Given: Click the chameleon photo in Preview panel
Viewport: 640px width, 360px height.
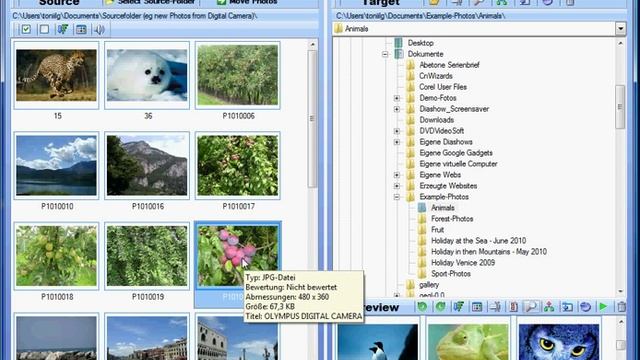Looking at the screenshot, I should (x=468, y=342).
